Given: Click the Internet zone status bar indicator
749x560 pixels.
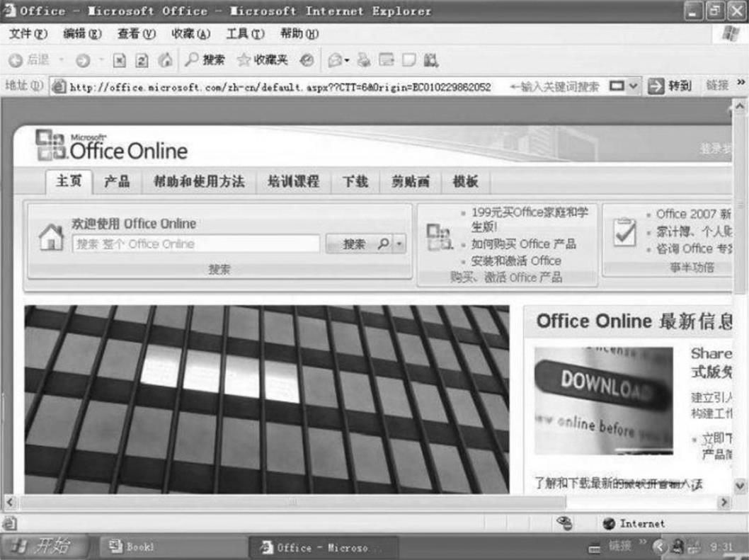Looking at the screenshot, I should [x=634, y=524].
